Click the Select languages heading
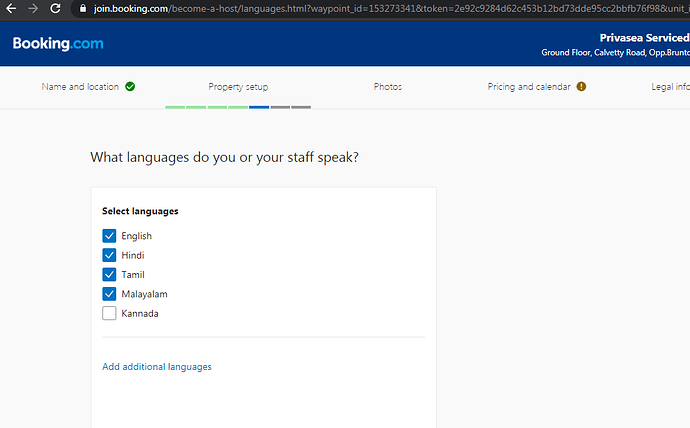 [x=140, y=211]
